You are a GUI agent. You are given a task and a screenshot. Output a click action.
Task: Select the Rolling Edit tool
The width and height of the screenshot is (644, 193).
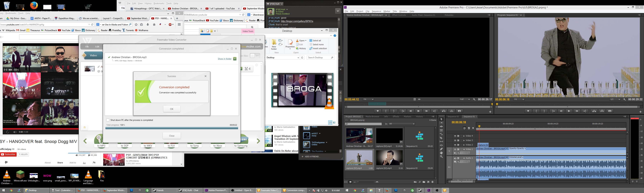[x=441, y=130]
